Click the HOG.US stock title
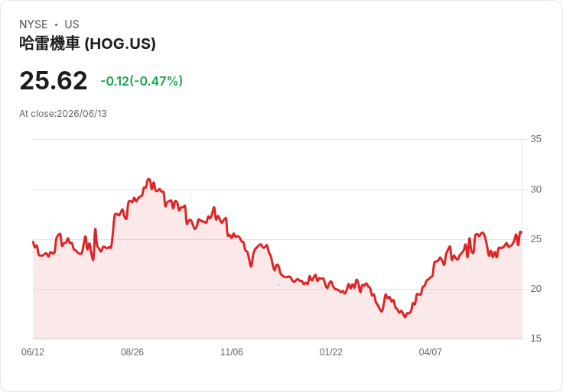 click(x=87, y=44)
